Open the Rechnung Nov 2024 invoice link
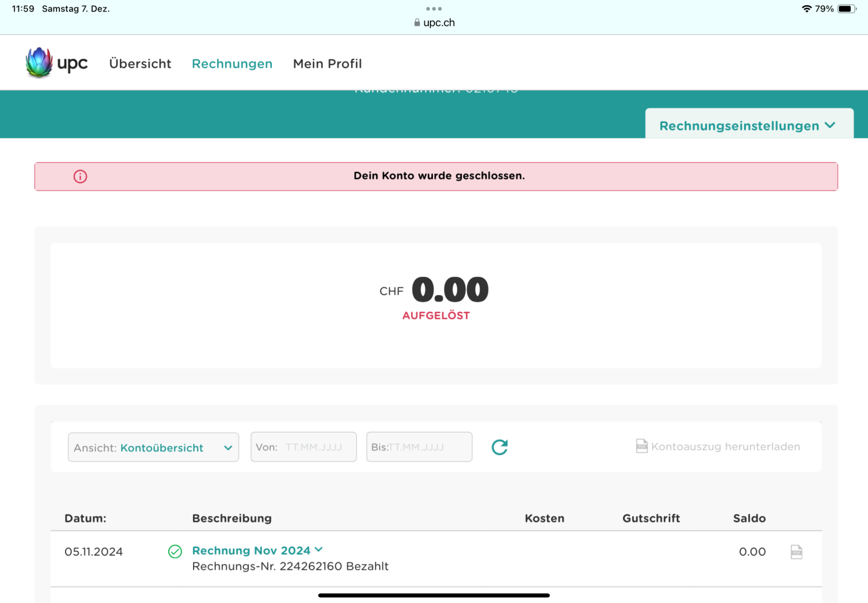 [x=251, y=550]
